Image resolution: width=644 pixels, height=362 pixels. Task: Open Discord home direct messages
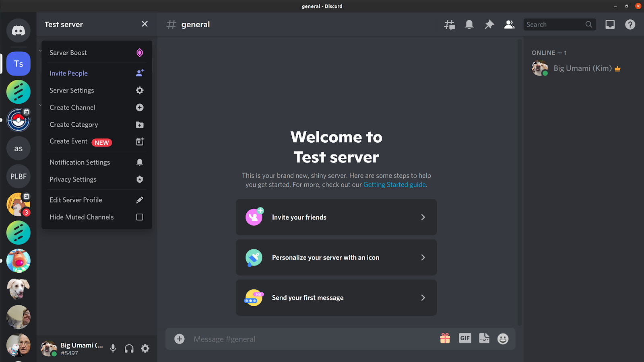(18, 31)
